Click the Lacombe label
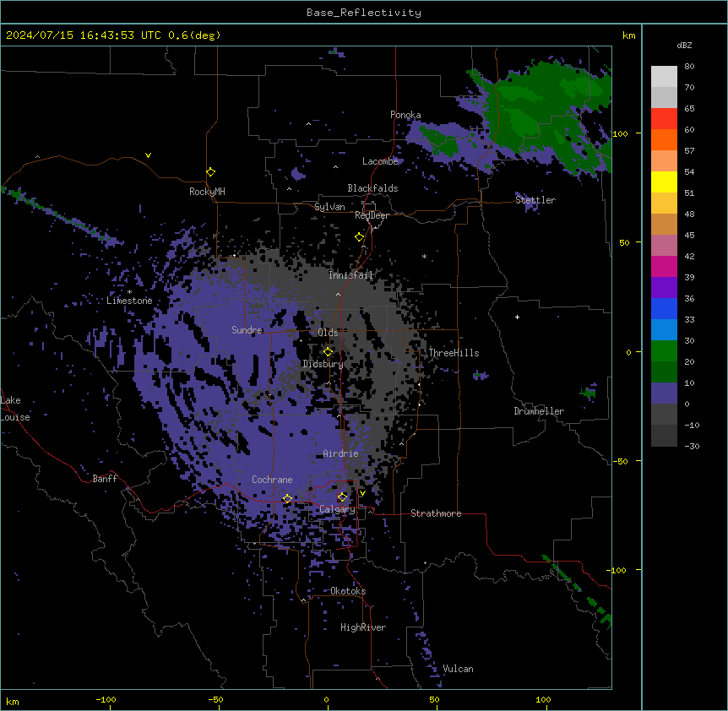The width and height of the screenshot is (728, 711). pos(380,161)
